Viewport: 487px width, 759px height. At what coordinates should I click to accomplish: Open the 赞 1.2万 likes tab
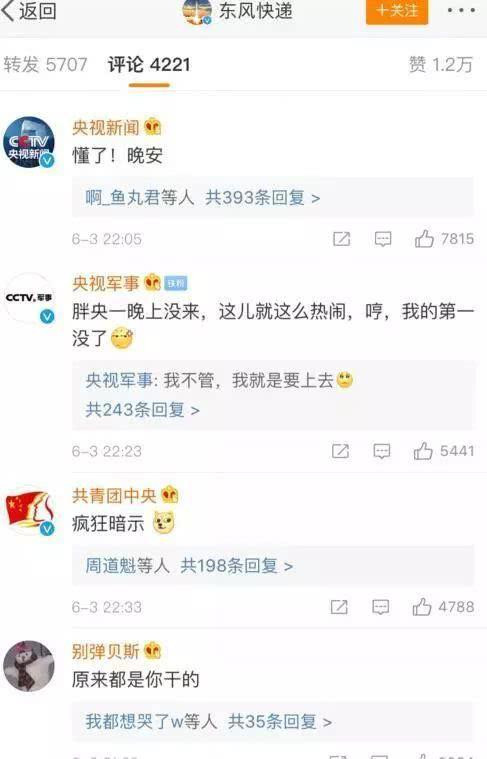tap(441, 65)
